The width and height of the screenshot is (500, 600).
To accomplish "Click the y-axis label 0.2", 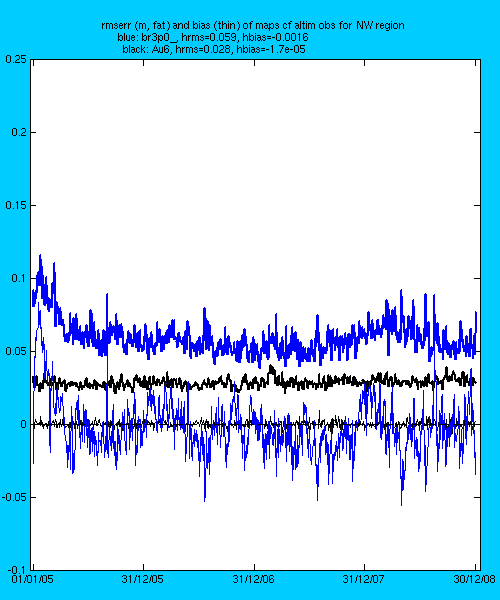I will click(x=19, y=132).
